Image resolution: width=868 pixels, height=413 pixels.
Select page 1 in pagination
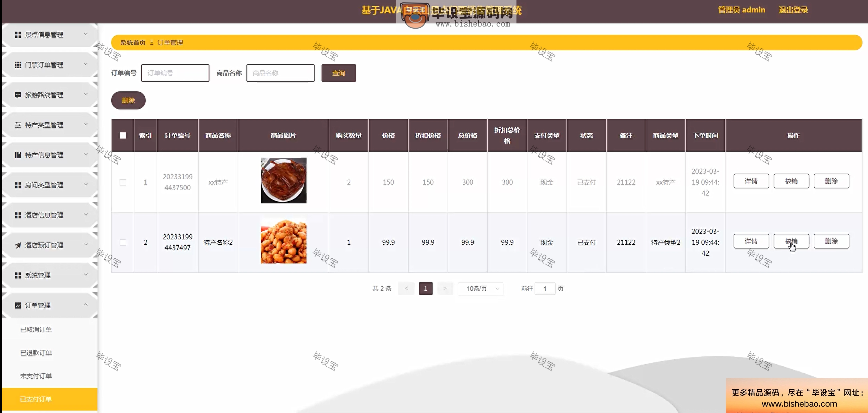point(426,289)
